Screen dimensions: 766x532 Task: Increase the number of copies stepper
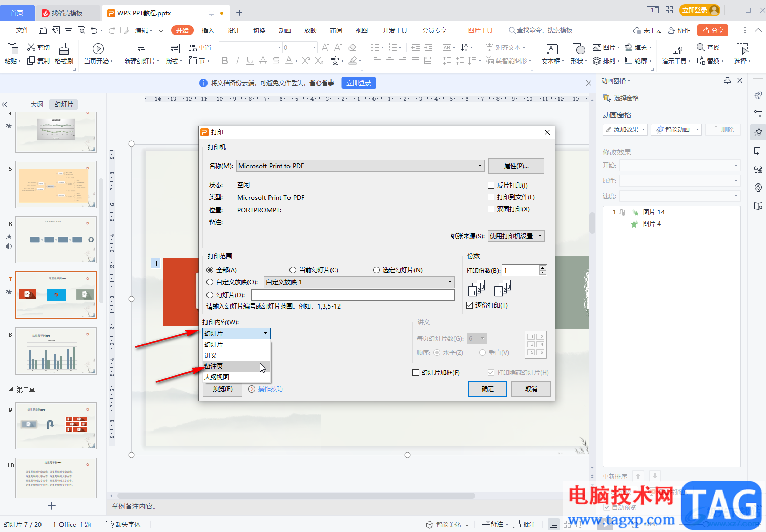543,268
